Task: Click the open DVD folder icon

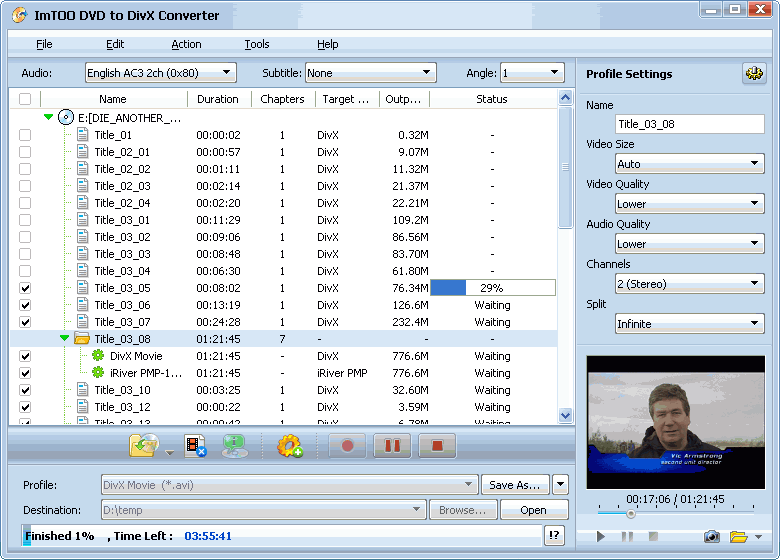Action: (x=143, y=446)
